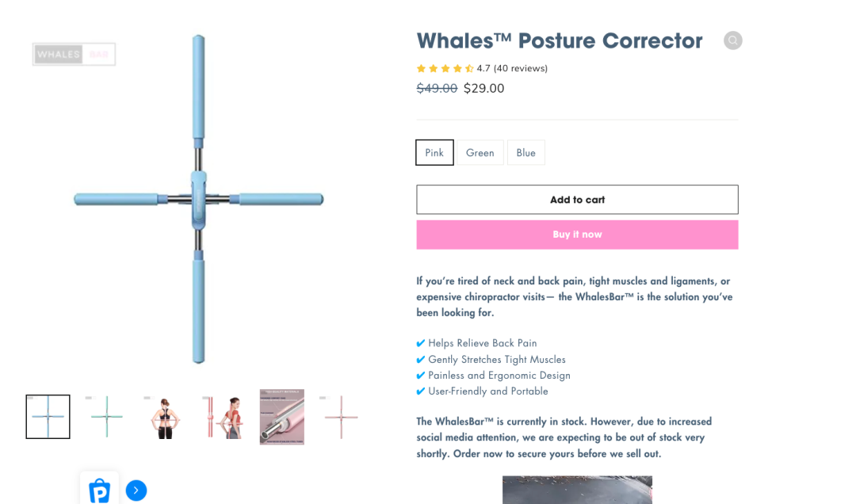View the green cross bar thumbnail

point(106,417)
